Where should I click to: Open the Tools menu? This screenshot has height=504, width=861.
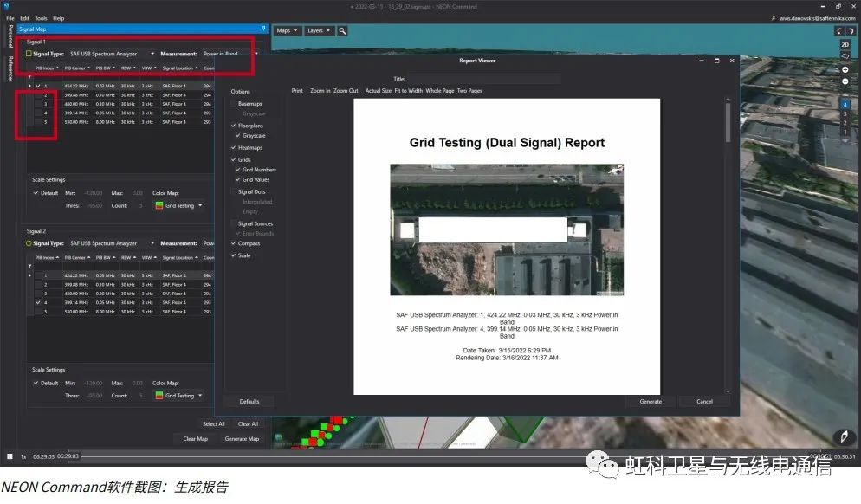point(41,17)
